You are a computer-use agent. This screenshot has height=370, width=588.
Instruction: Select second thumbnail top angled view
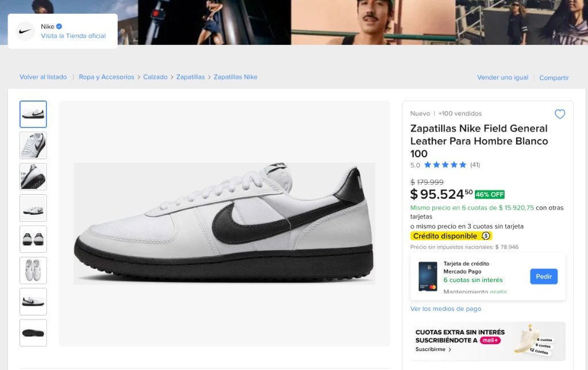pyautogui.click(x=33, y=145)
